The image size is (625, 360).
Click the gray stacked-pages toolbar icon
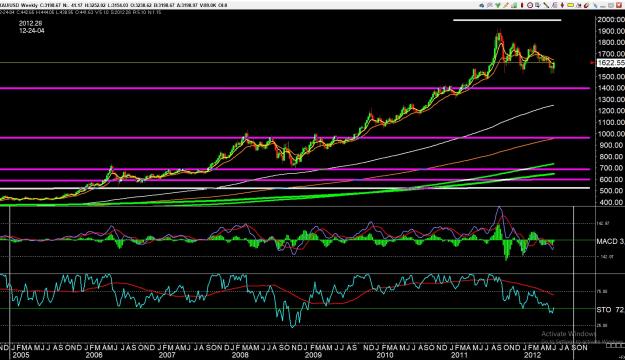coord(555,5)
